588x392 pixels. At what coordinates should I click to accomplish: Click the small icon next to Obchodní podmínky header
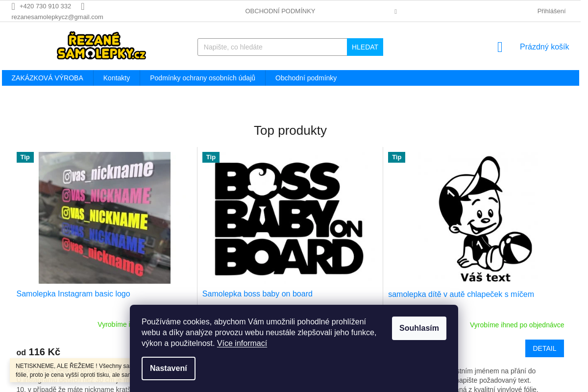click(x=395, y=11)
